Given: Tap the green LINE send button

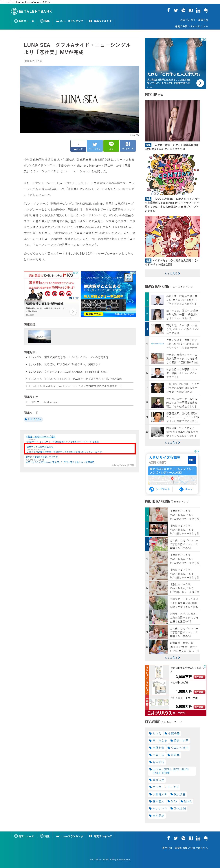Looking at the screenshot, I should coord(111,145).
